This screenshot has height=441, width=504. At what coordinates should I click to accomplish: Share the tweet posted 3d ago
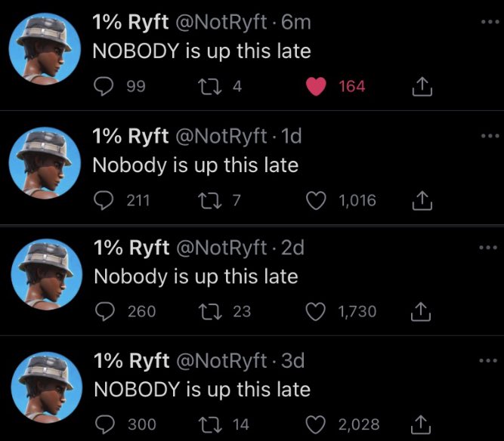point(421,424)
